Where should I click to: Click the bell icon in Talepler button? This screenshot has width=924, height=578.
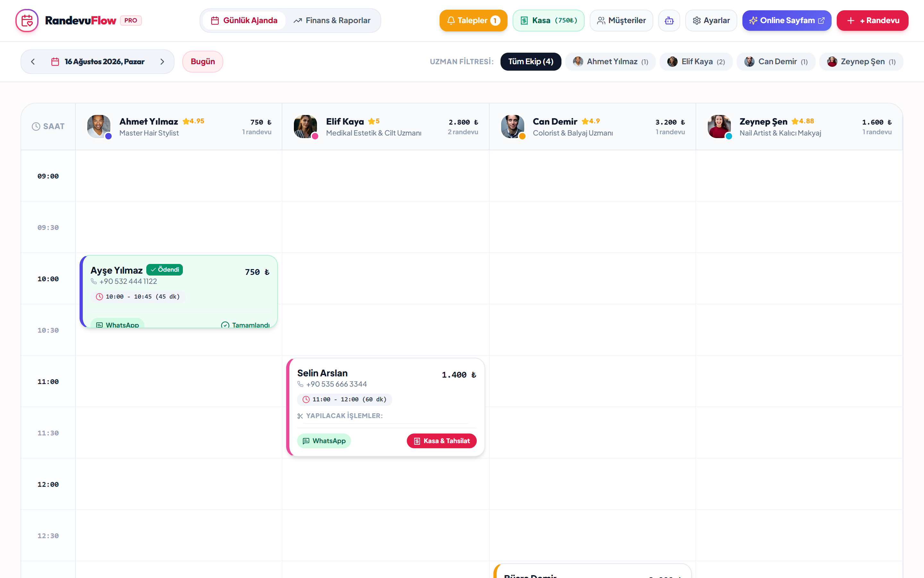click(x=451, y=21)
